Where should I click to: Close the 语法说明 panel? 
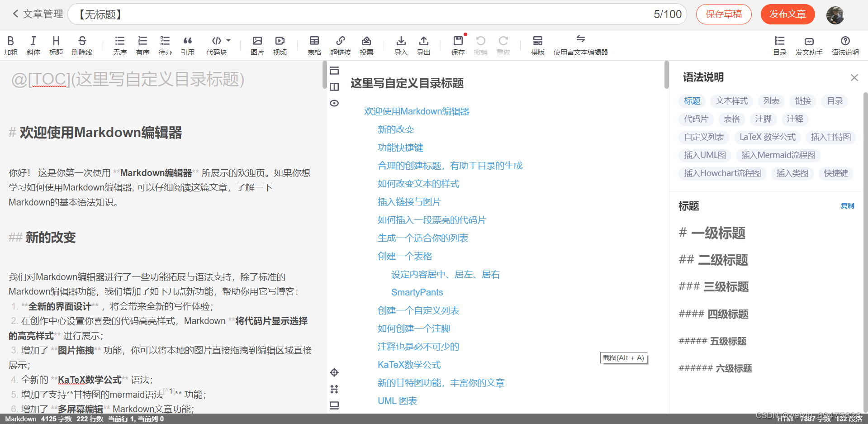tap(854, 78)
